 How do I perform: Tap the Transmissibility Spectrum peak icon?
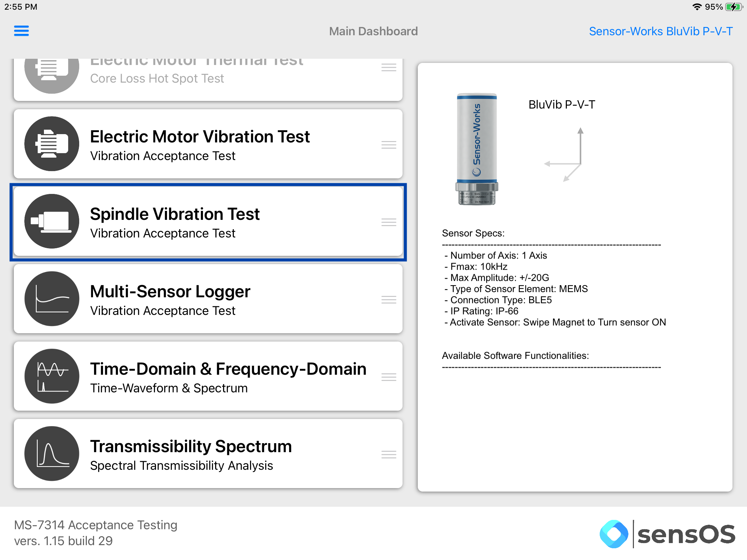[52, 453]
